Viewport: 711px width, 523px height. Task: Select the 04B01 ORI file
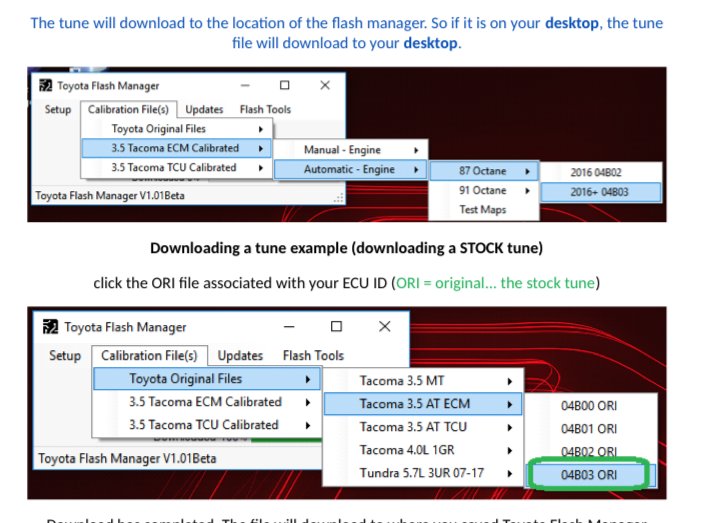click(x=589, y=429)
